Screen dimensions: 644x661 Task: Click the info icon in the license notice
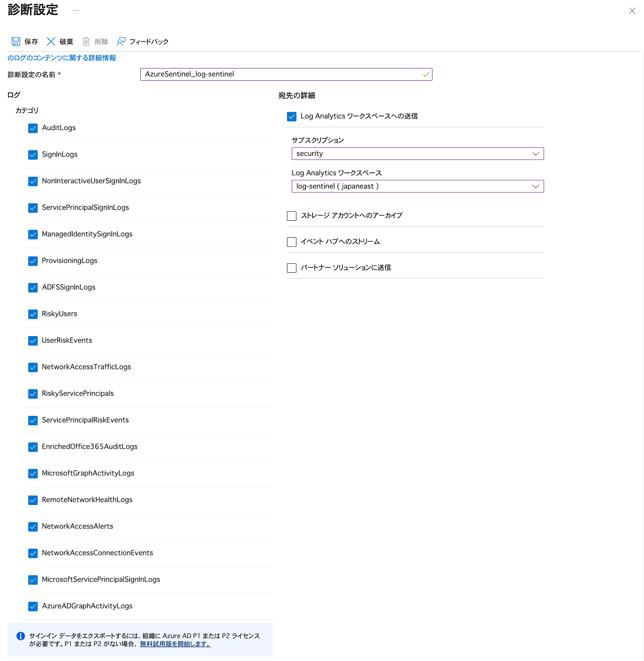[20, 636]
